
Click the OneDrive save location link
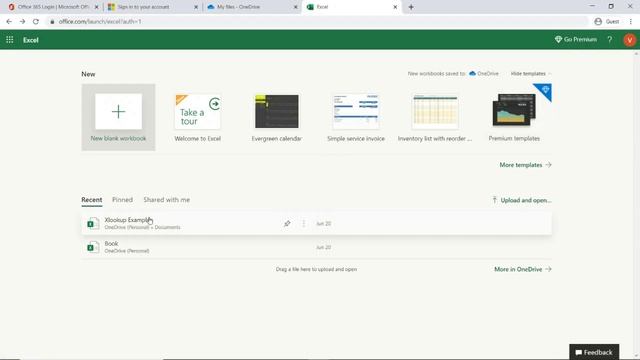coord(484,73)
